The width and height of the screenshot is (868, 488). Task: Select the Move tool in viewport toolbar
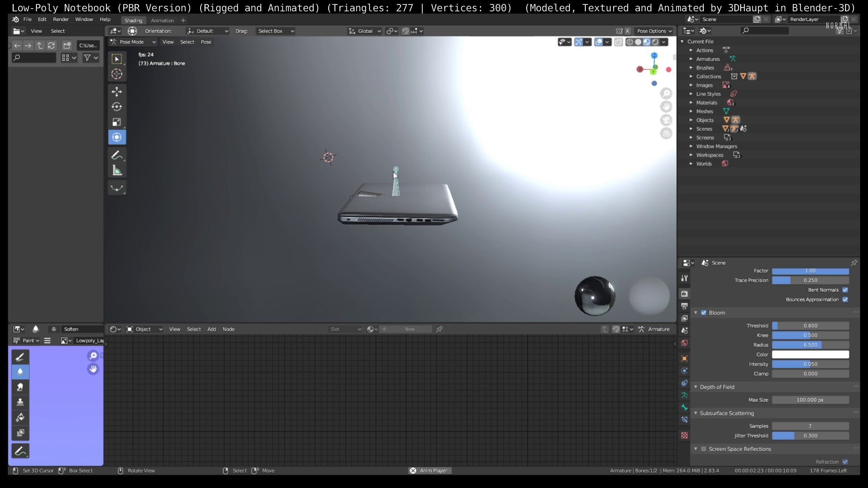(x=117, y=92)
